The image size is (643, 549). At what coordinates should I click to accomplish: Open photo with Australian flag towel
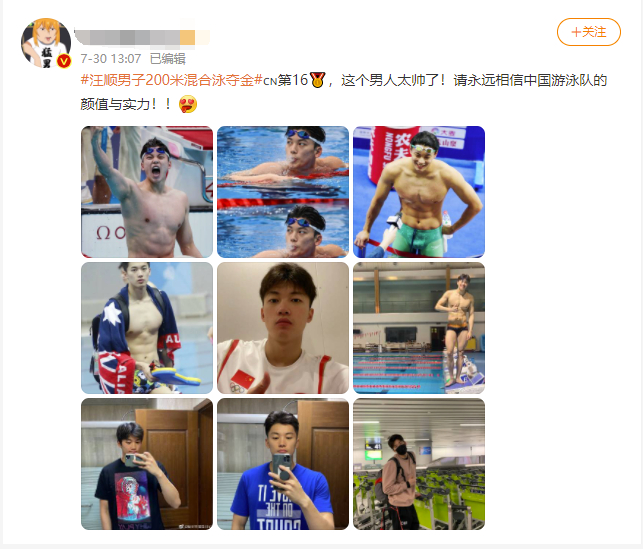click(x=147, y=328)
